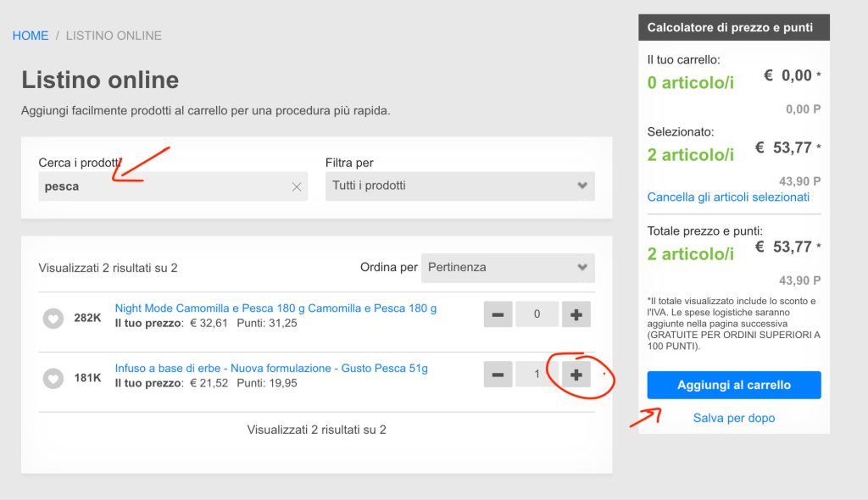Edit quantity field for Night Mode Camomilla
Image resolution: width=868 pixels, height=500 pixels.
coord(537,314)
